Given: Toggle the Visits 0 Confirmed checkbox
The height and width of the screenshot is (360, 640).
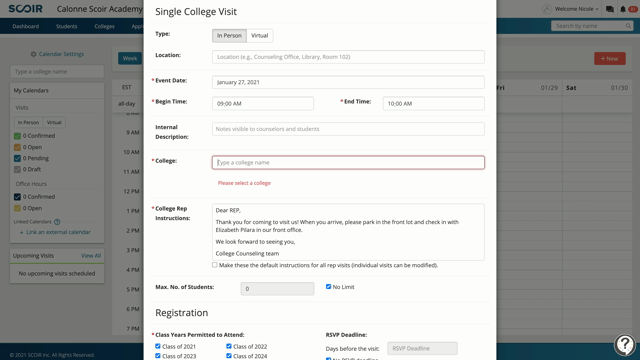Looking at the screenshot, I should pos(17,136).
